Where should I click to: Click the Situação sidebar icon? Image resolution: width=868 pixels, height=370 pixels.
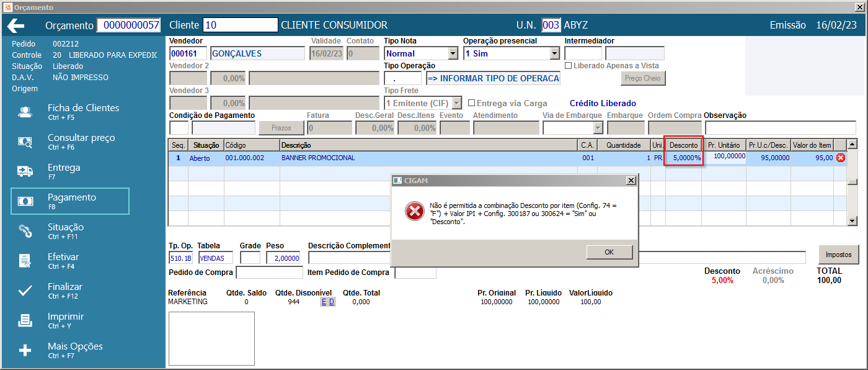pos(25,231)
